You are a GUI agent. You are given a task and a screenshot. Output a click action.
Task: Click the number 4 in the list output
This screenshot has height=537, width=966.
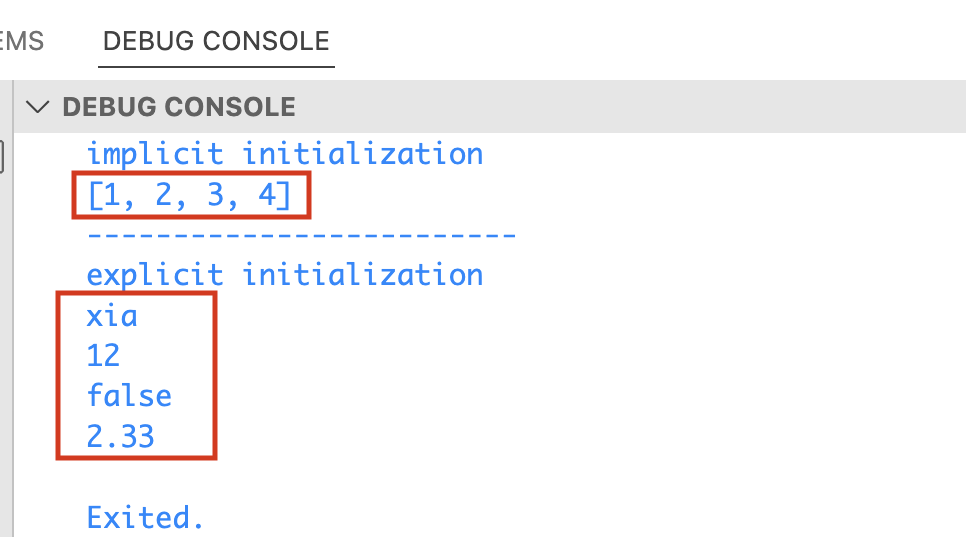pyautogui.click(x=265, y=195)
